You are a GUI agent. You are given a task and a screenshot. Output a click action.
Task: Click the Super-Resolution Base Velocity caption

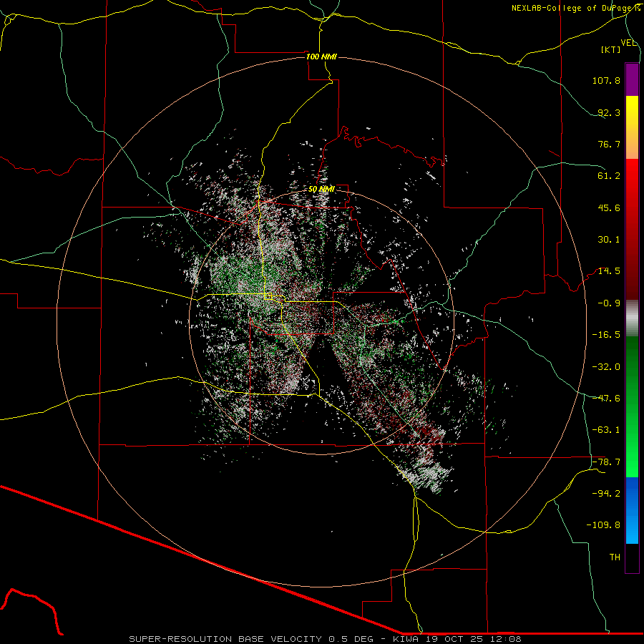(x=325, y=639)
